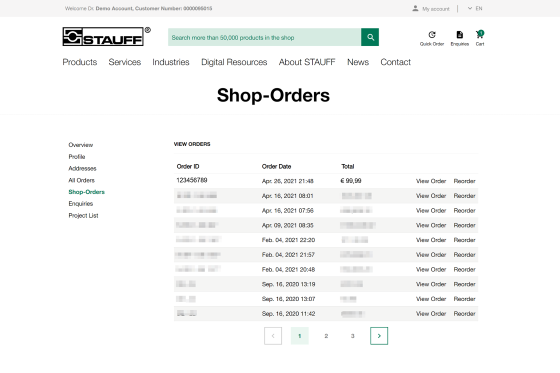Select pagination page 1
Viewport: 560px width, 373px height.
pos(300,336)
